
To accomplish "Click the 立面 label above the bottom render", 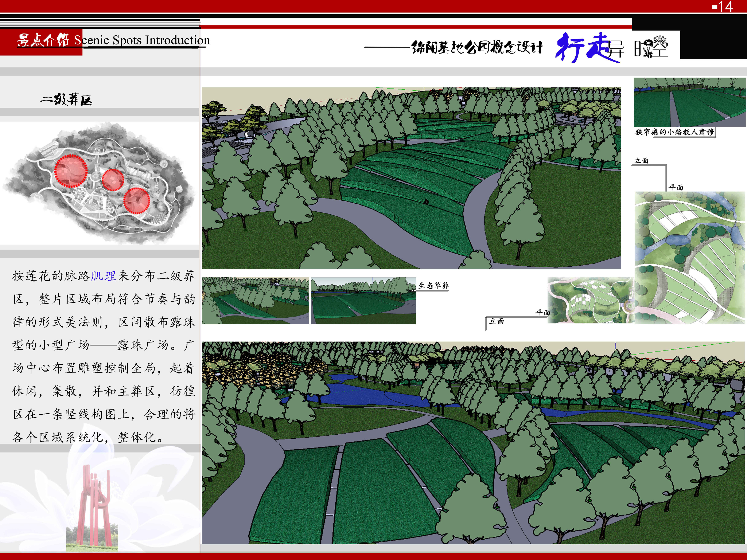I will [x=497, y=321].
